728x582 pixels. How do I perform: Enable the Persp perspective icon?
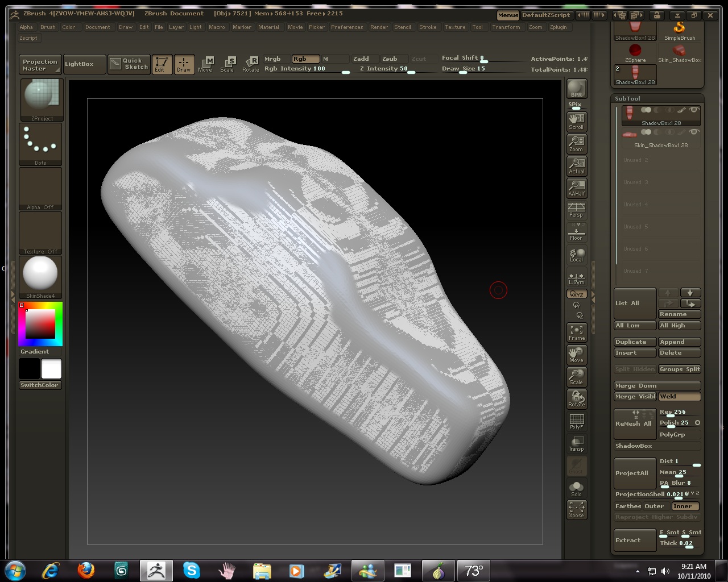point(576,210)
